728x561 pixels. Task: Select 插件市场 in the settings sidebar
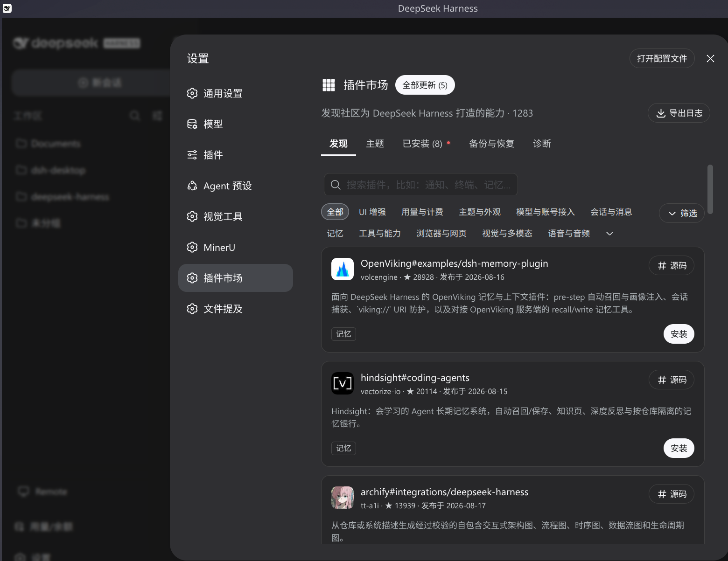(236, 278)
